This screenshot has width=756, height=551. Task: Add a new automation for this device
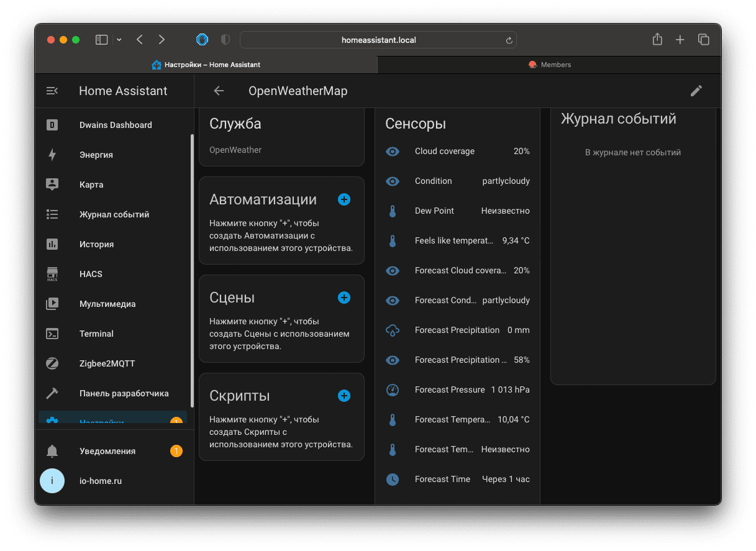point(344,199)
